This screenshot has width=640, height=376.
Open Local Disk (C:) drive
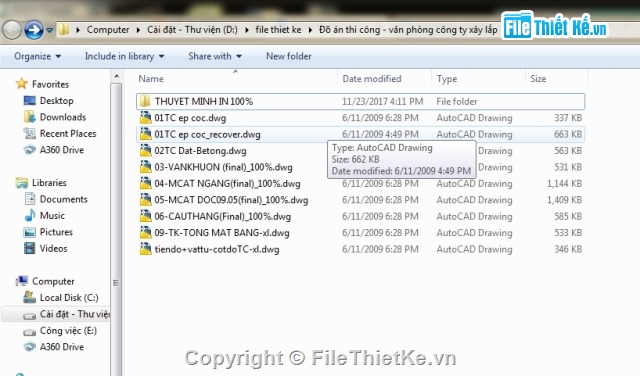tap(69, 298)
